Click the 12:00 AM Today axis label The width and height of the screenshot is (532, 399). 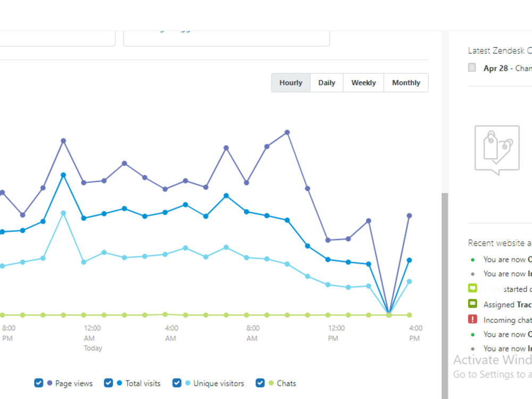[x=93, y=338]
